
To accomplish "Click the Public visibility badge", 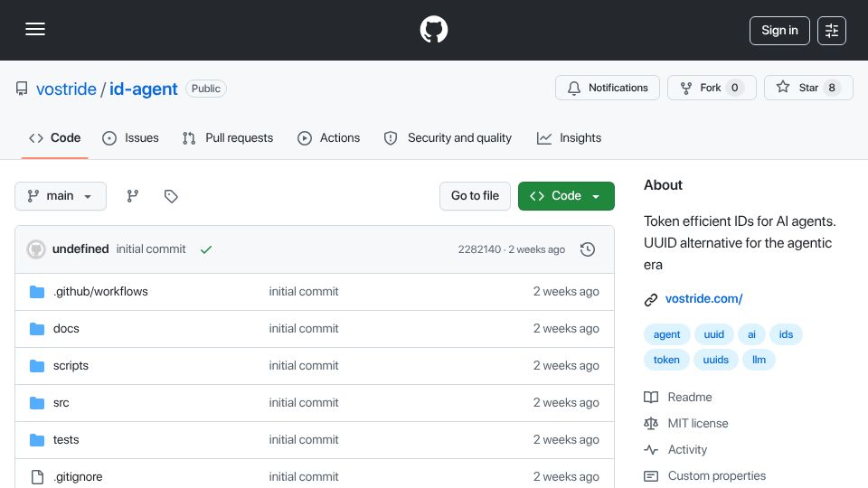I will pyautogui.click(x=206, y=89).
